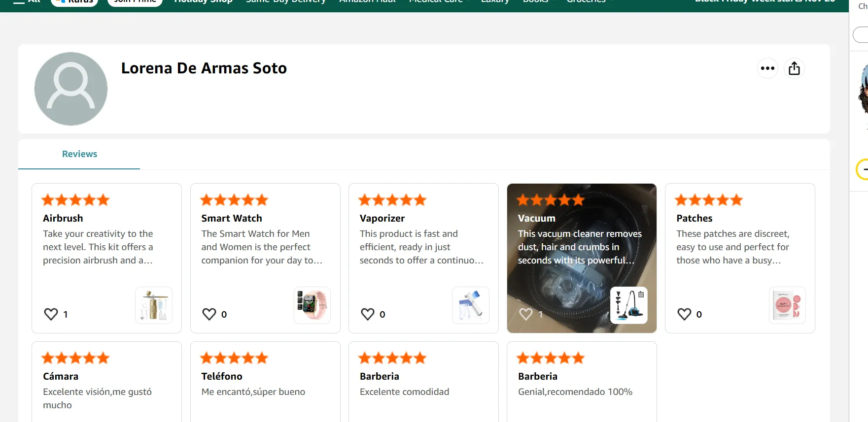
Task: Click the patches product thumbnail
Action: coord(787,305)
